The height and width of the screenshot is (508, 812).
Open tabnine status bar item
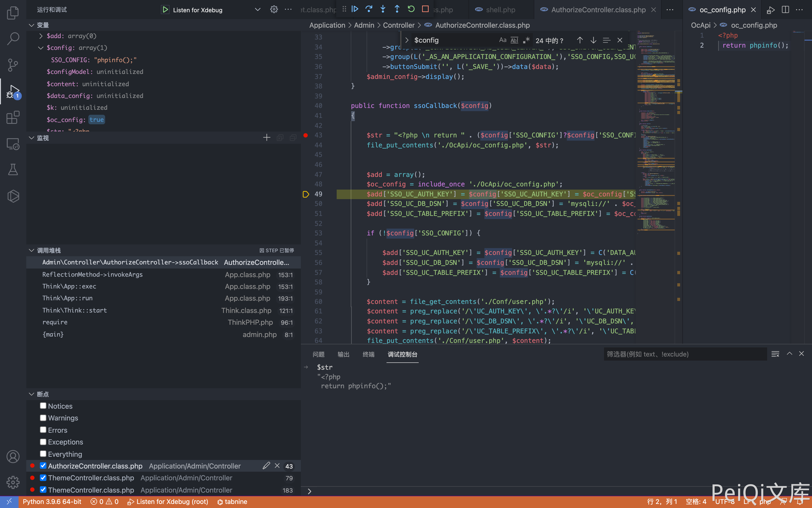232,502
